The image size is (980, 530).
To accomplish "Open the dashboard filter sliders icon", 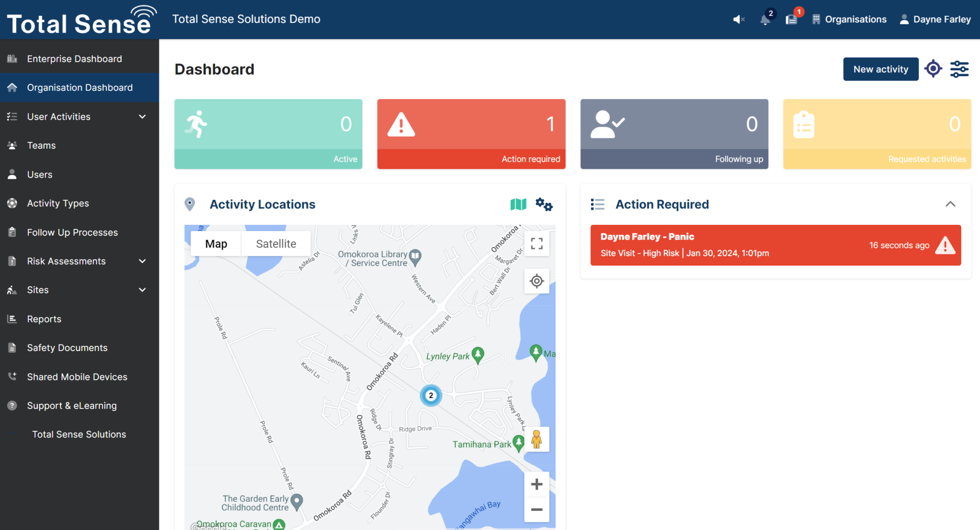I will tap(959, 69).
